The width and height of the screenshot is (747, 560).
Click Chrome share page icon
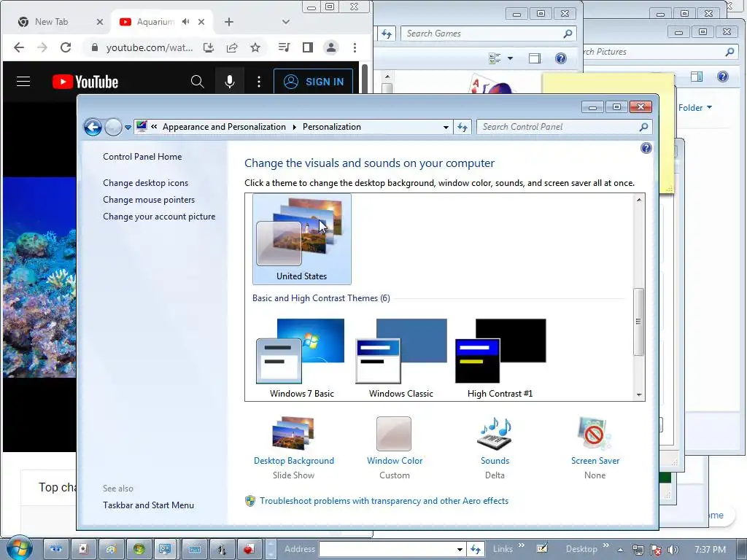tap(232, 47)
